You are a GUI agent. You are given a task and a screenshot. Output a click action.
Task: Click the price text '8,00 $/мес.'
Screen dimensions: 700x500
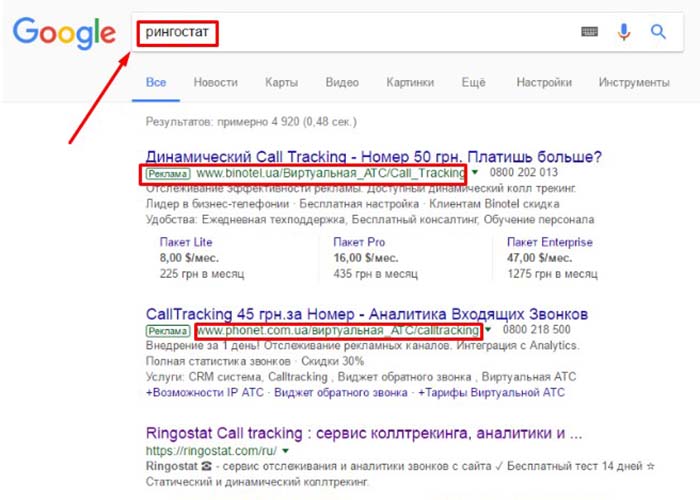point(189,258)
